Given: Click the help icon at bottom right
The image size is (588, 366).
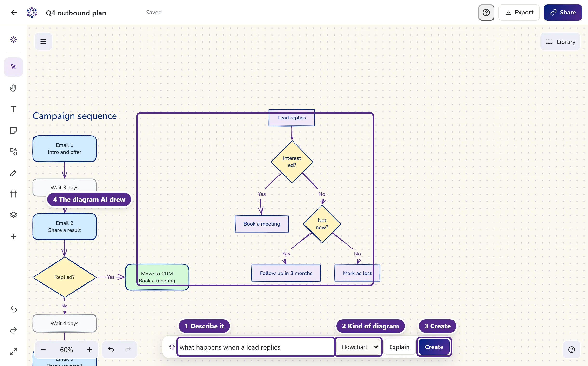Looking at the screenshot, I should (571, 350).
